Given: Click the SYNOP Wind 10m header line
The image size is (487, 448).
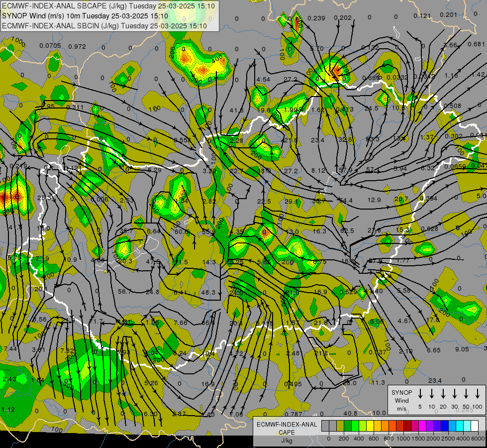Looking at the screenshot, I should 85,16.
